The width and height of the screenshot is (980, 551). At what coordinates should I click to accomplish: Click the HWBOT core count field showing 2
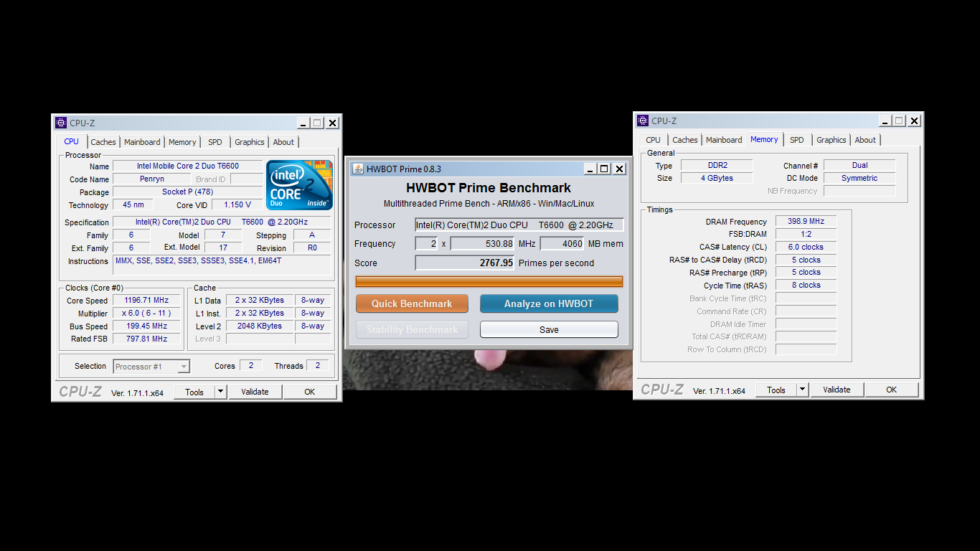(x=426, y=244)
